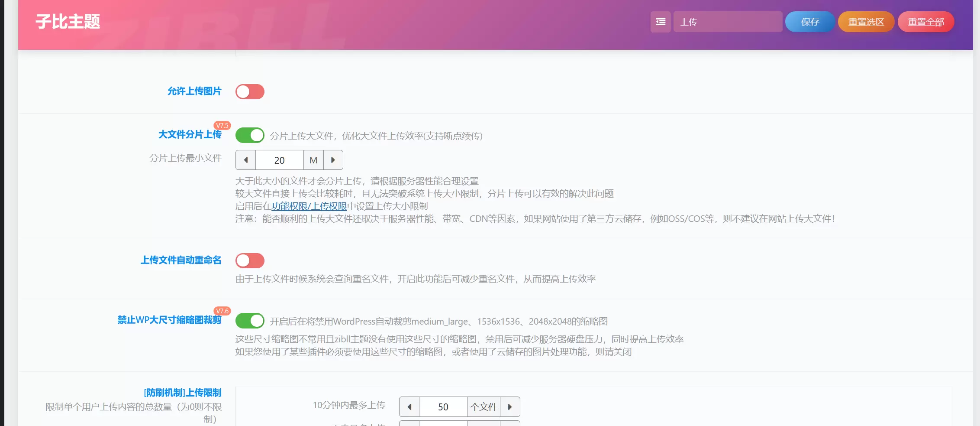
Task: Decrease 10分钟内最多上传 with left arrow
Action: point(409,407)
